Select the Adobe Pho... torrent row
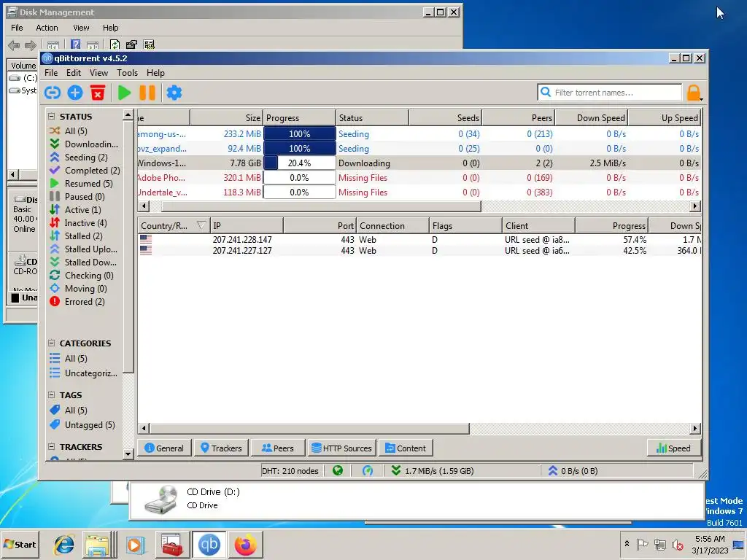747x560 pixels. click(x=419, y=178)
